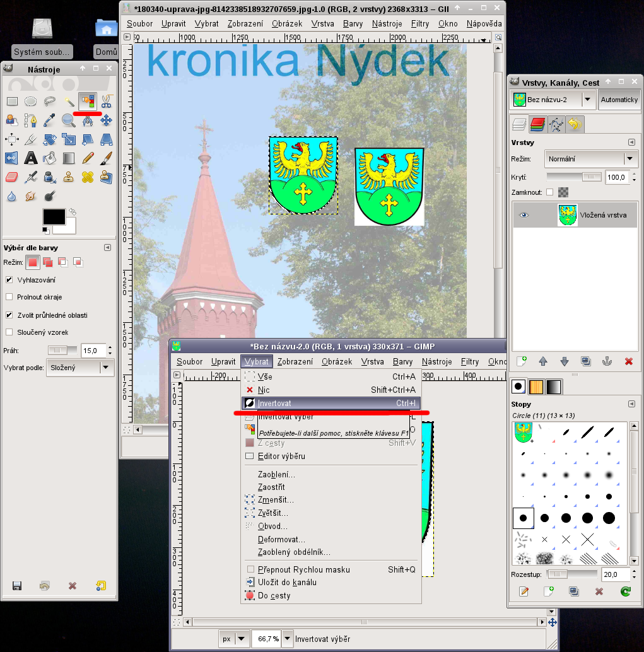Switch to the Undo history tab
Viewport: 644px width, 652px height.
click(x=575, y=124)
